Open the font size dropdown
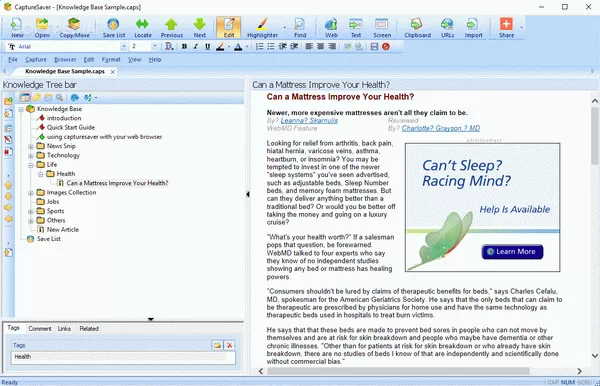The image size is (600, 386). tap(155, 47)
